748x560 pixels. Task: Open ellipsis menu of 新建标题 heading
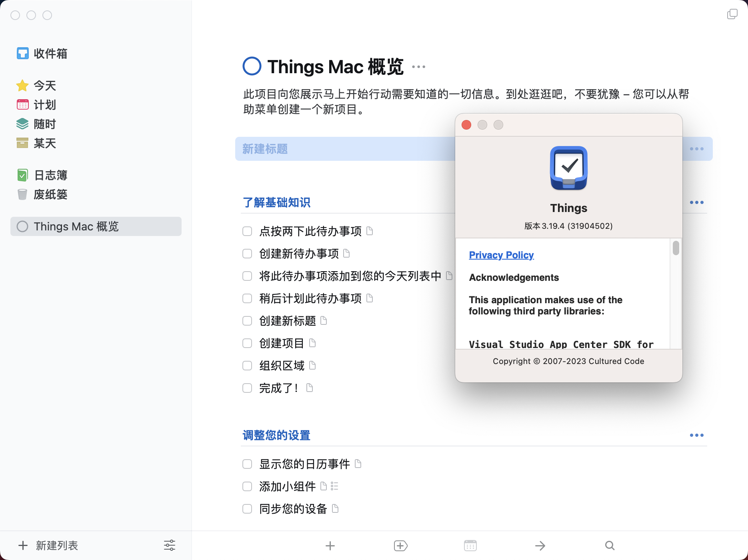click(697, 149)
